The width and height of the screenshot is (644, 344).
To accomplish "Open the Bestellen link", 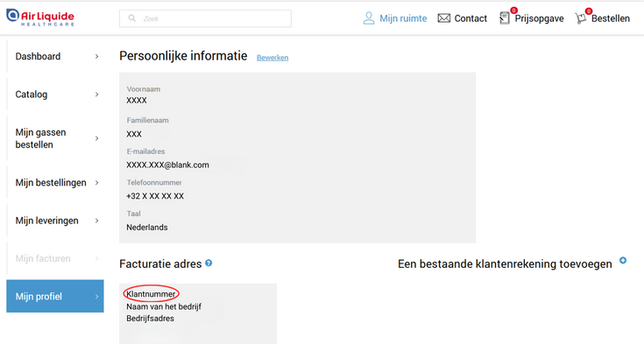I will point(611,18).
